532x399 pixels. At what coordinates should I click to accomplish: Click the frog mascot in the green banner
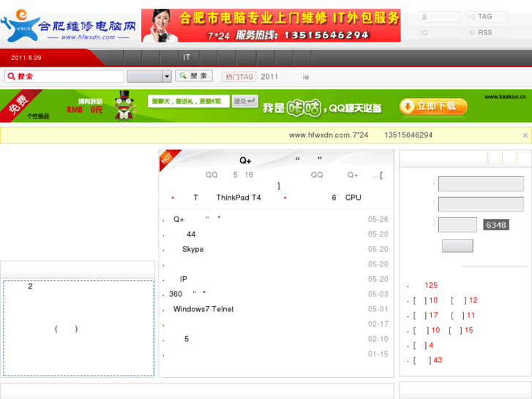tap(124, 105)
